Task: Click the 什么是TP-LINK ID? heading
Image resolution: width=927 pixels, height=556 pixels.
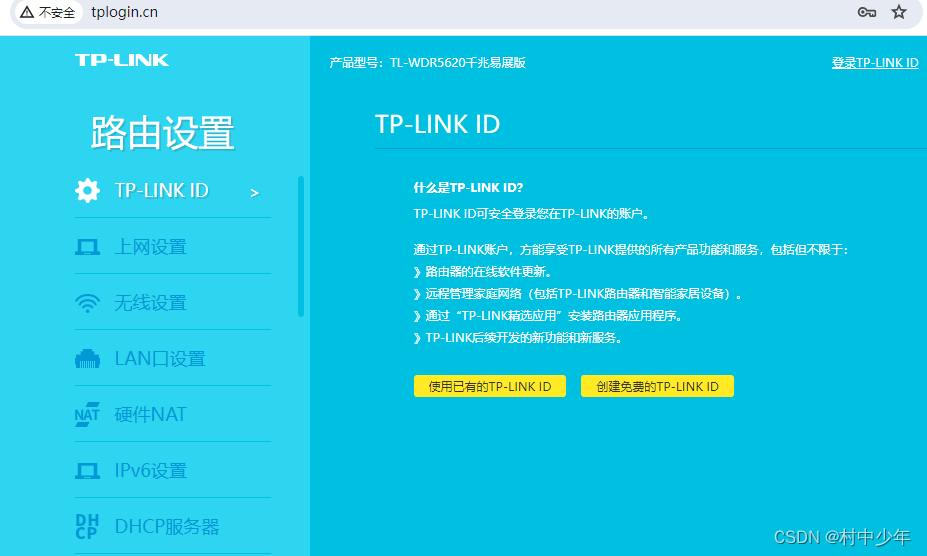Action: tap(468, 188)
